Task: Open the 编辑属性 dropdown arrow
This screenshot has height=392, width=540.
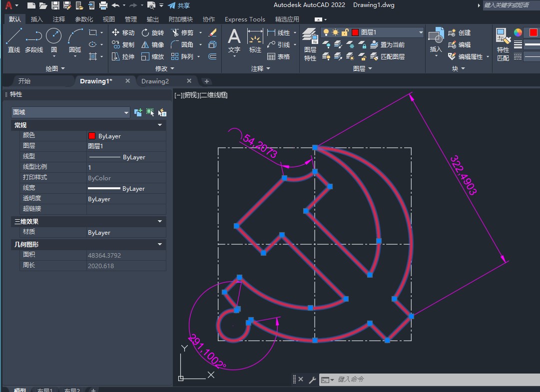Action: click(488, 57)
